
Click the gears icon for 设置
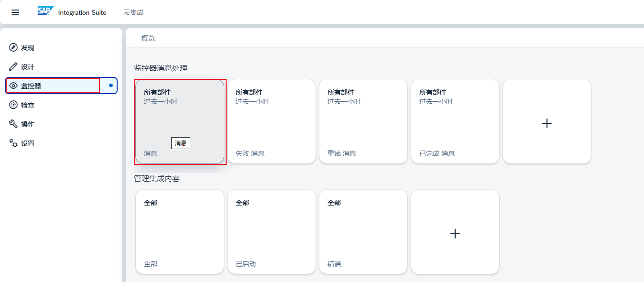point(13,143)
